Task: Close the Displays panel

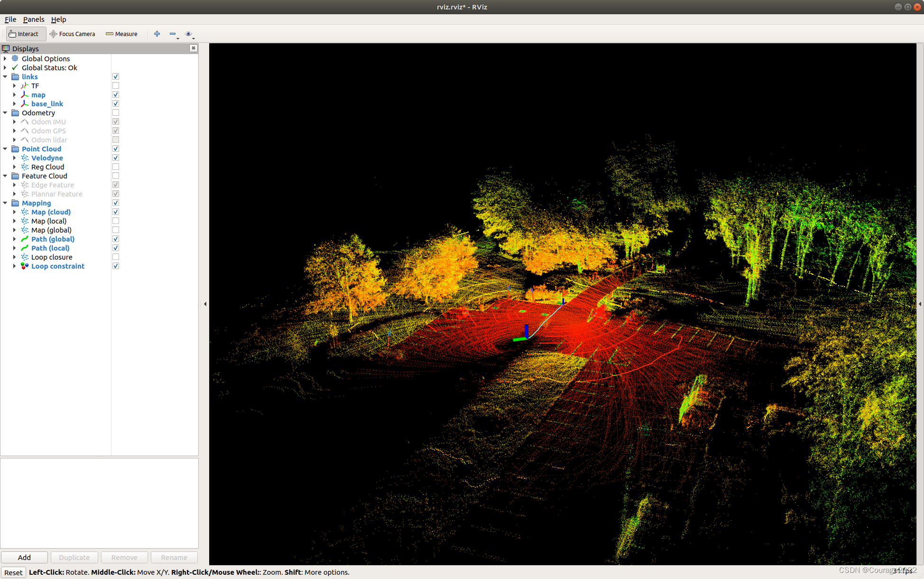Action: (193, 48)
